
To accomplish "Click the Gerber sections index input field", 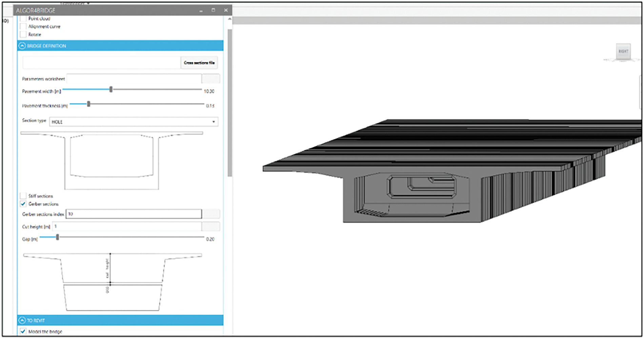I will [x=134, y=214].
